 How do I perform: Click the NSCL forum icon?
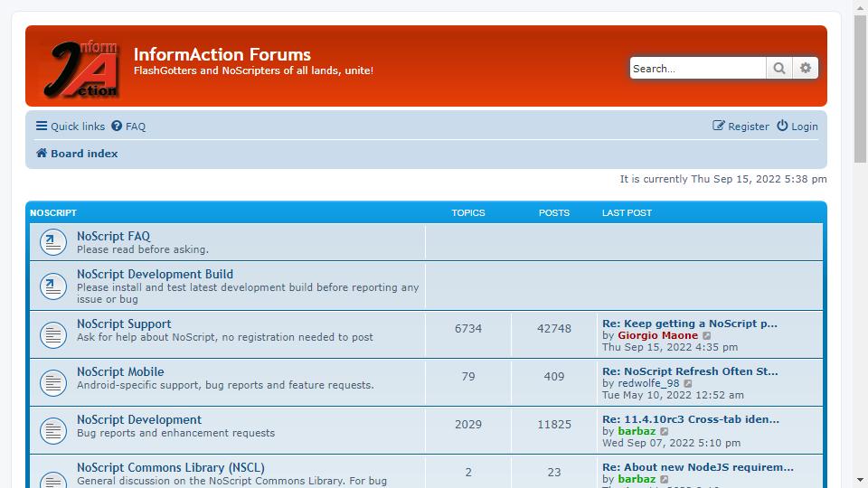coord(53,479)
